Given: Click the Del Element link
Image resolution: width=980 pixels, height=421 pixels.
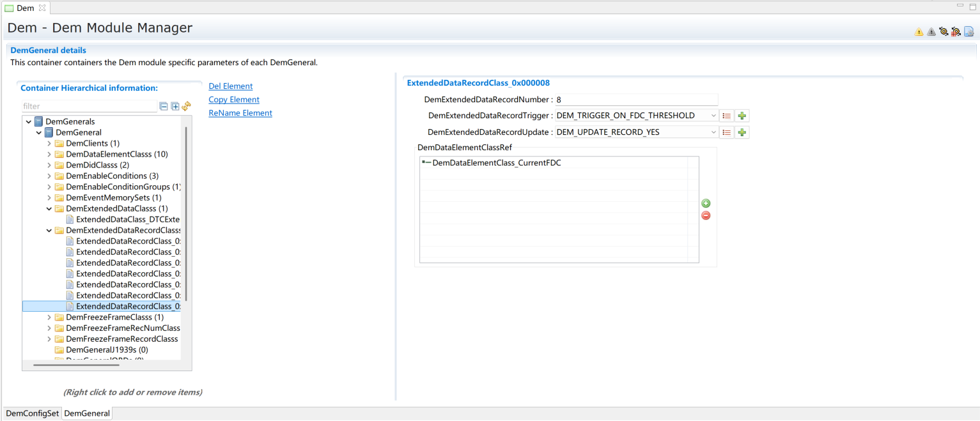Looking at the screenshot, I should (230, 86).
